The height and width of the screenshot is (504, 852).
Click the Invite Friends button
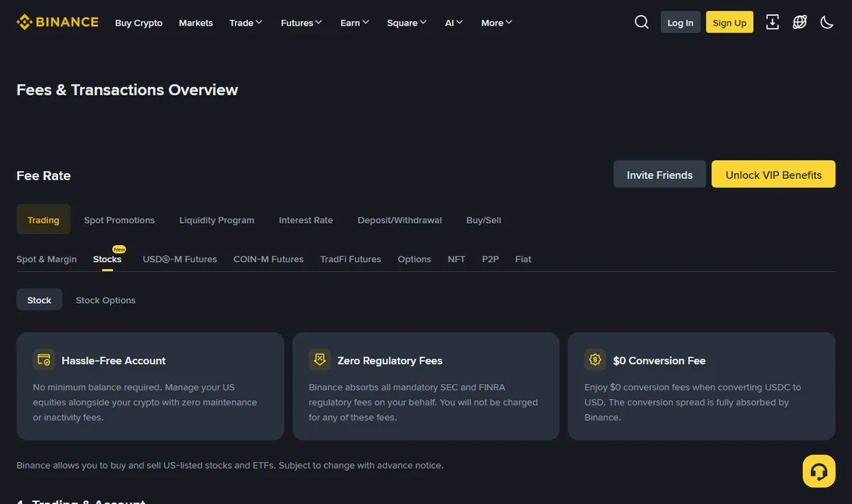[x=660, y=175]
